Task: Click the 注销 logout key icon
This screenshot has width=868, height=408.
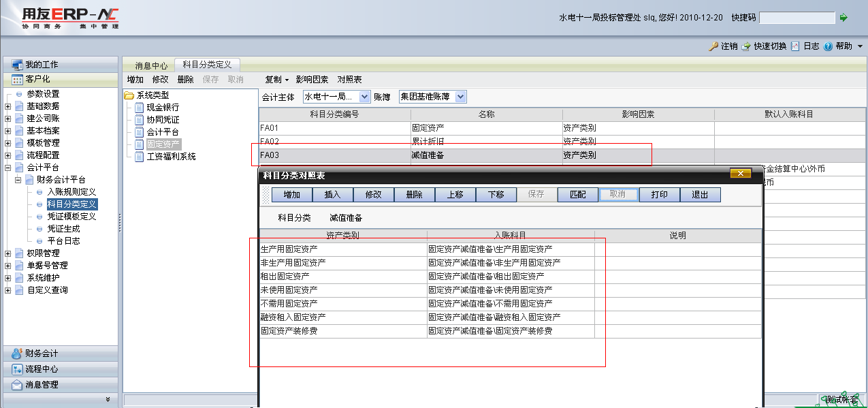Action: click(713, 46)
